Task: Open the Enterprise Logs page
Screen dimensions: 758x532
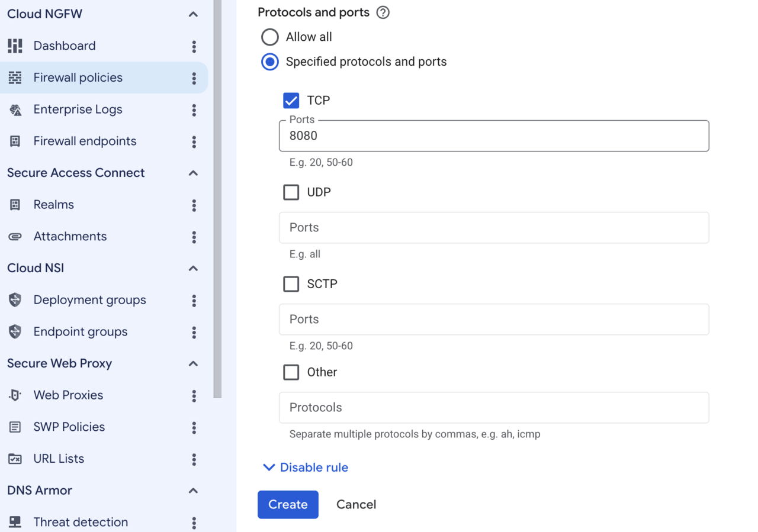Action: pyautogui.click(x=78, y=109)
